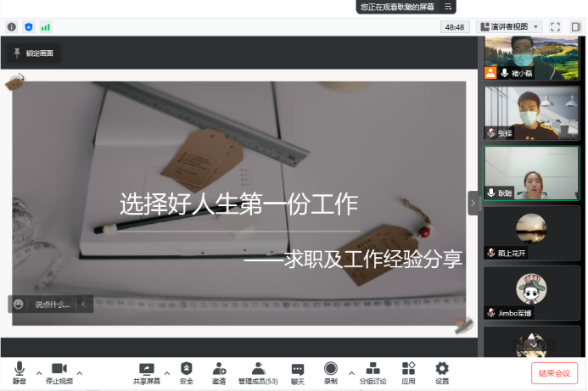Open 管理成员(53) member management panel
The image size is (588, 391).
click(258, 372)
